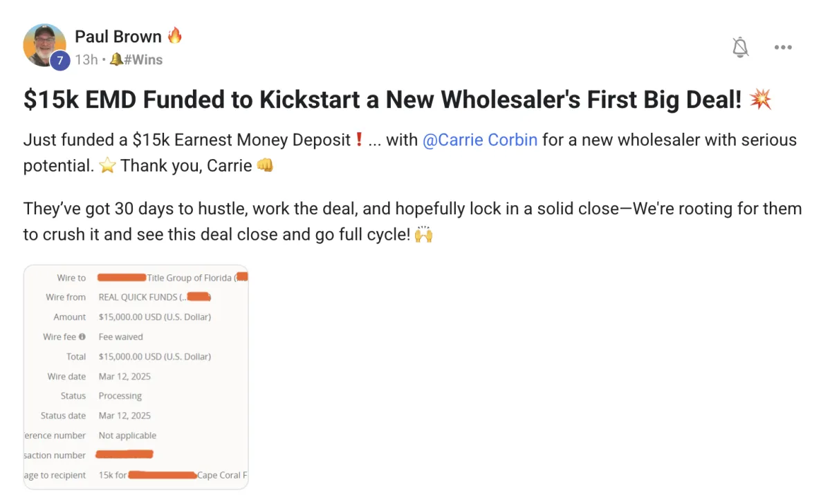Click the Wire fee info icon
This screenshot has height=504, width=830.
click(82, 337)
